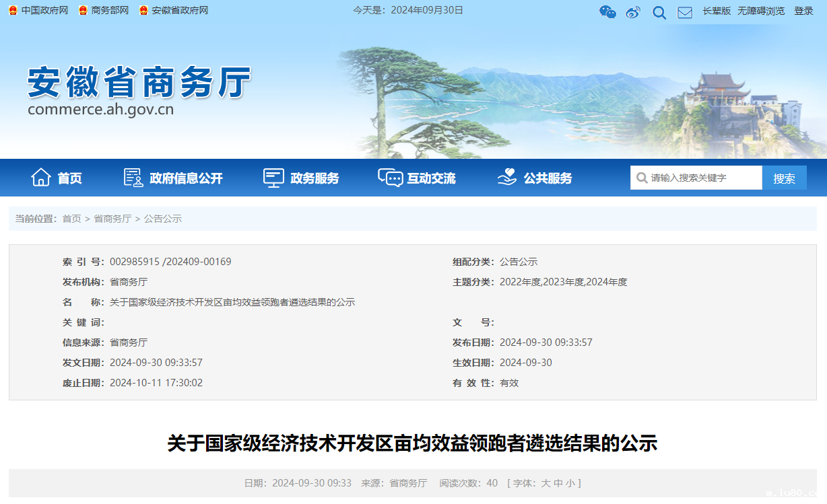This screenshot has width=827, height=504.
Task: Click the 登录 login link
Action: click(x=803, y=11)
